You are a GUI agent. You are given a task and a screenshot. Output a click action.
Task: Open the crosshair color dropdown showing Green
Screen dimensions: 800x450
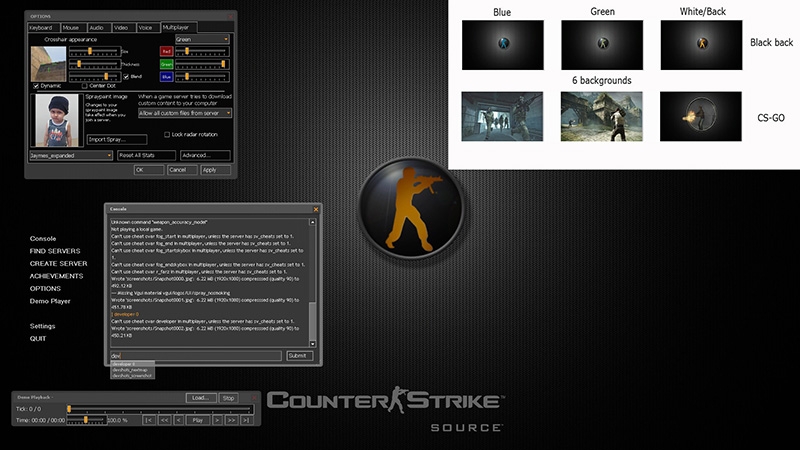[202, 39]
